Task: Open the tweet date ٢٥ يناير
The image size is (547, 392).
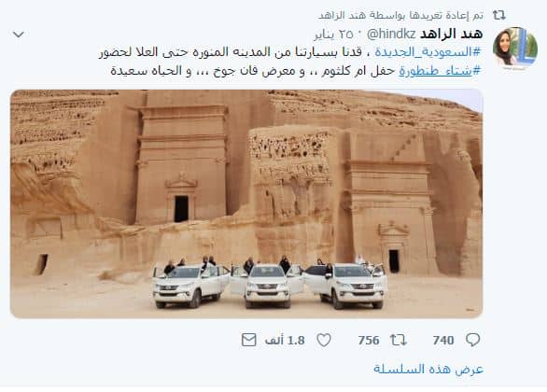Action: tap(334, 35)
